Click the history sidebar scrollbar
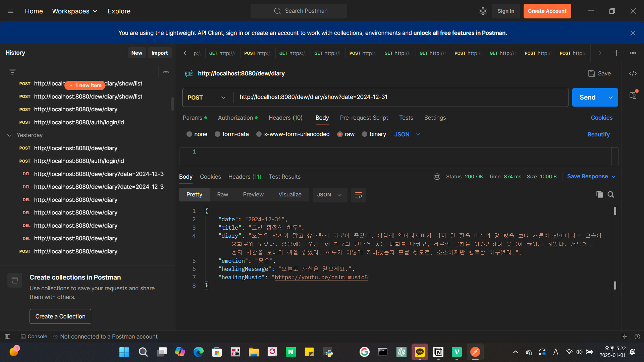The width and height of the screenshot is (644, 362). point(173,104)
